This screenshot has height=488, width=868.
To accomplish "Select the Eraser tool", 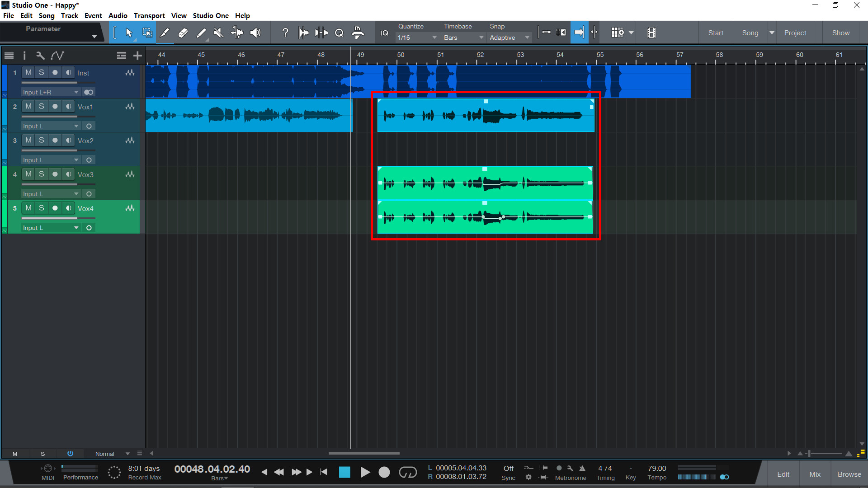I will click(183, 33).
